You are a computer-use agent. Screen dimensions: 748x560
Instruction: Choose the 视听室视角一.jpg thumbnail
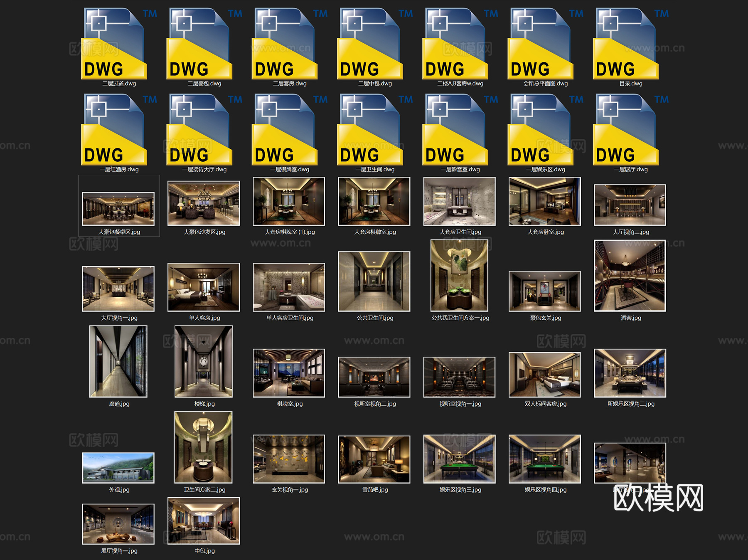pyautogui.click(x=460, y=377)
